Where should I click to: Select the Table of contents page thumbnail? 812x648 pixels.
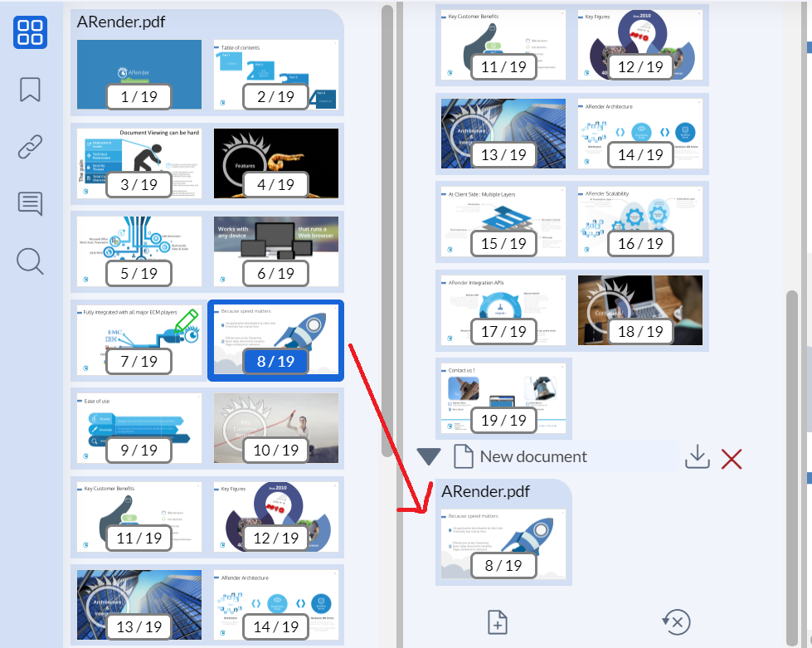[275, 75]
